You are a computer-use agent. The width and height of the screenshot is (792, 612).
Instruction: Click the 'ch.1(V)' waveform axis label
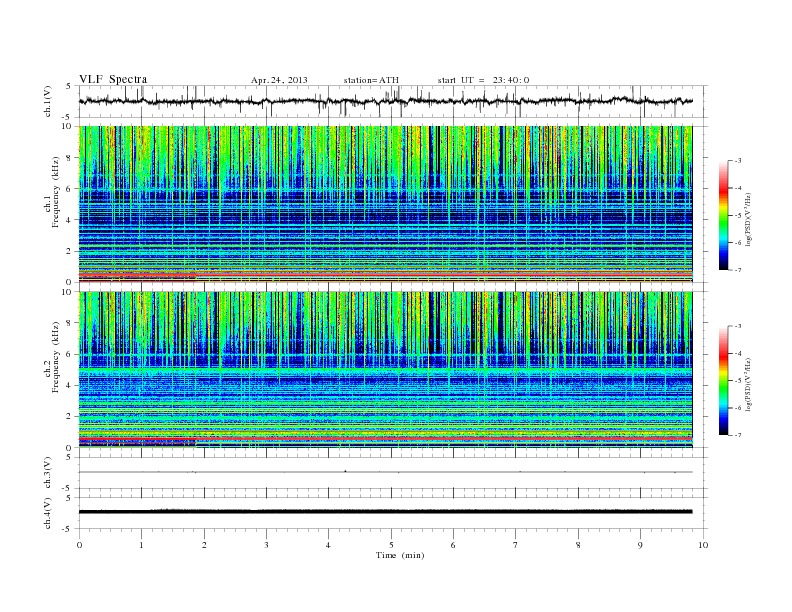pyautogui.click(x=47, y=101)
